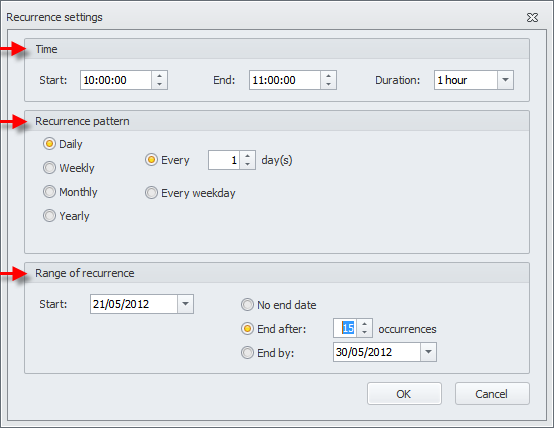Decrease the End after occurrences count
This screenshot has height=428, width=554.
pos(365,333)
